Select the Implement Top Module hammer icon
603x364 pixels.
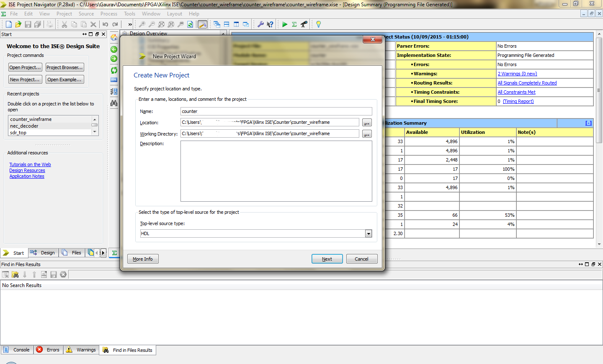tap(202, 24)
